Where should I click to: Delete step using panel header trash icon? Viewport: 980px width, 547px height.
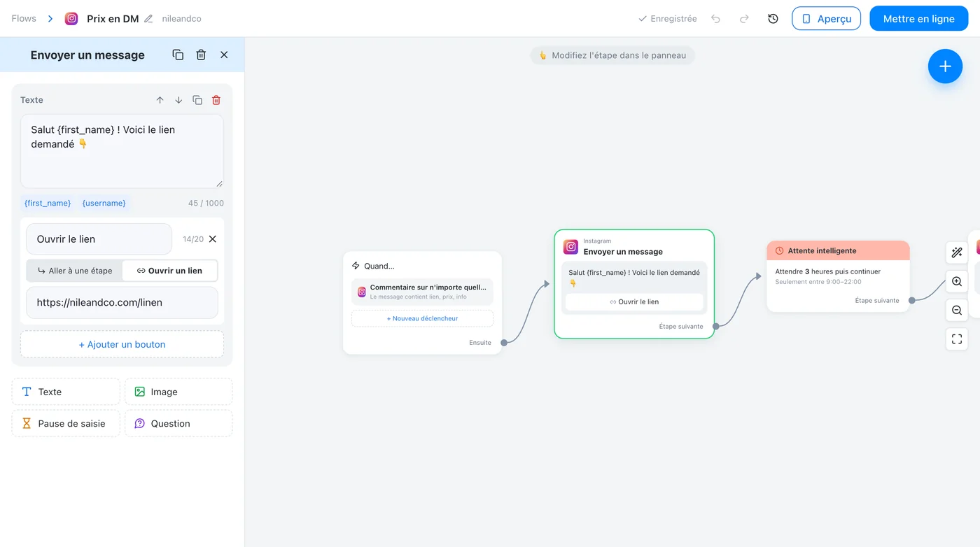tap(201, 55)
